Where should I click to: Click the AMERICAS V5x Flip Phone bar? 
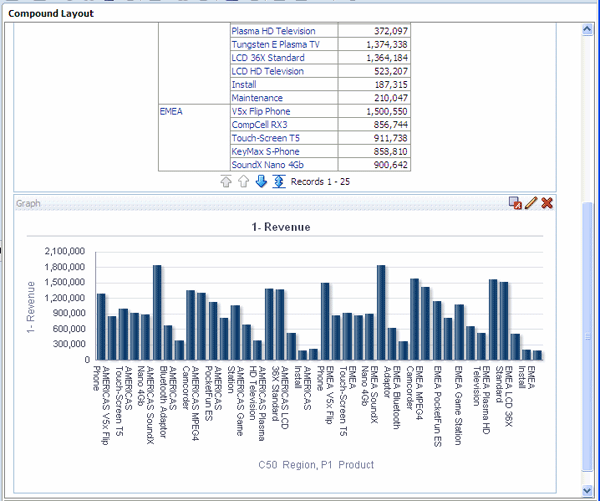(101, 326)
